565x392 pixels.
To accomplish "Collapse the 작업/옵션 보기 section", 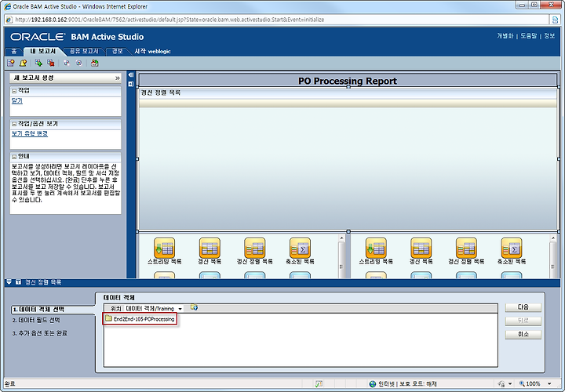I will [14, 124].
